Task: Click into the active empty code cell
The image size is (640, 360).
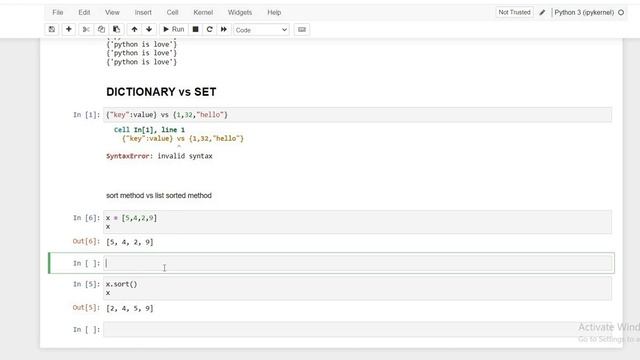Action: click(x=358, y=263)
